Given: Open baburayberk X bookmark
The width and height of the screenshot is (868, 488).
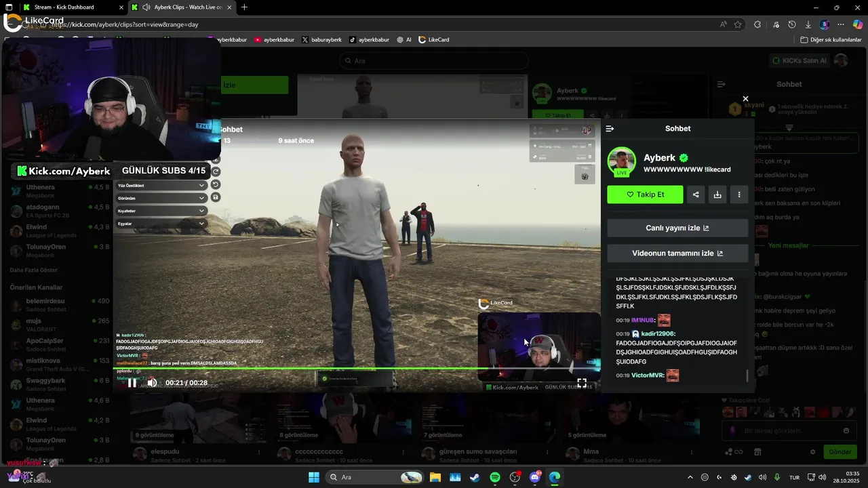Looking at the screenshot, I should 322,40.
